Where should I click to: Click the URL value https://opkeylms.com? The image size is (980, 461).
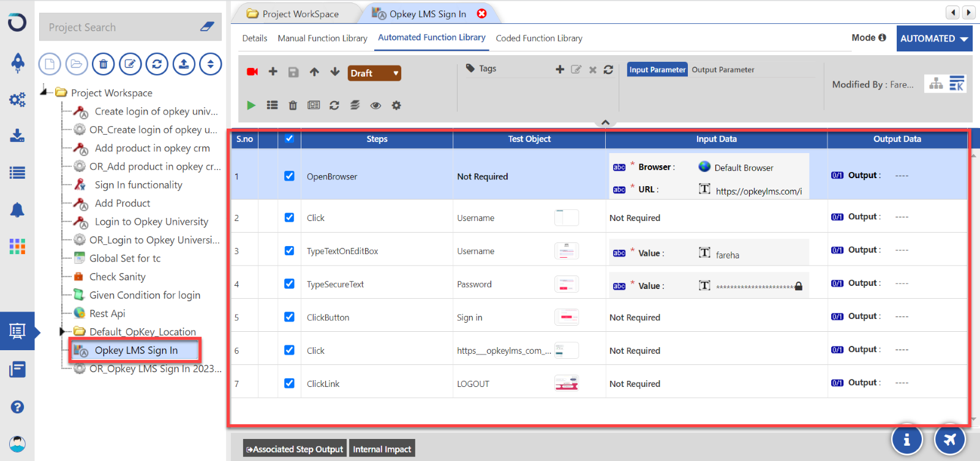[759, 191]
